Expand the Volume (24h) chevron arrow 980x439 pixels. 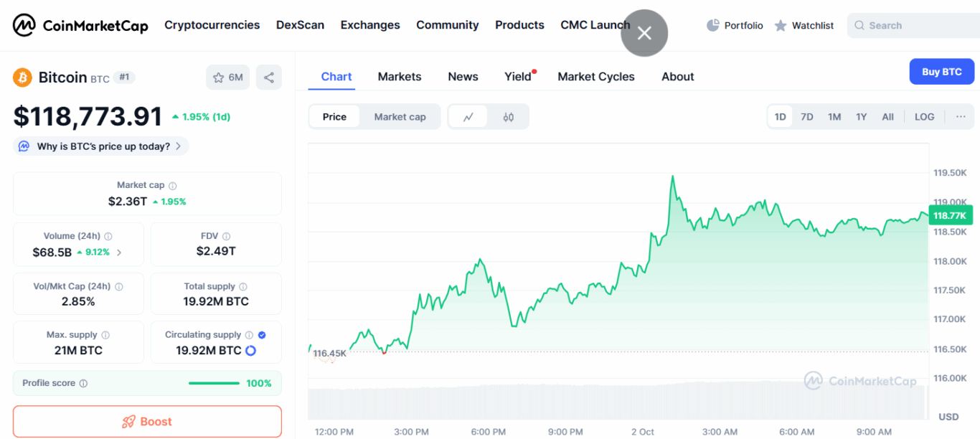[x=119, y=252]
